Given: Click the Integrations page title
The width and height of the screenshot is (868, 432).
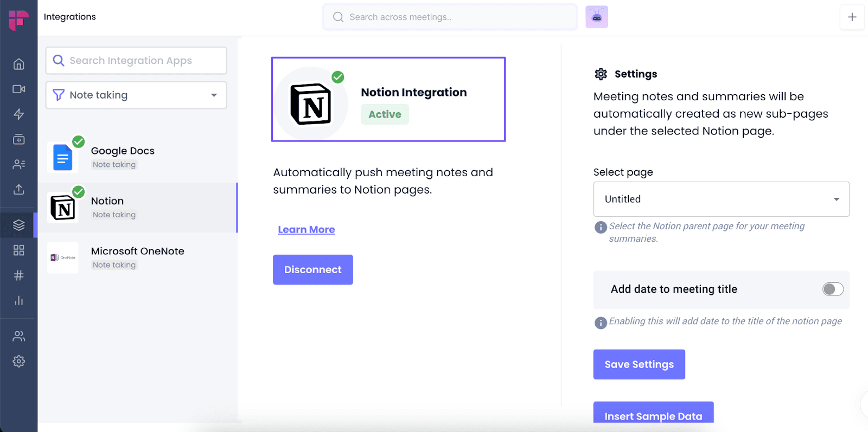Looking at the screenshot, I should click(x=69, y=17).
